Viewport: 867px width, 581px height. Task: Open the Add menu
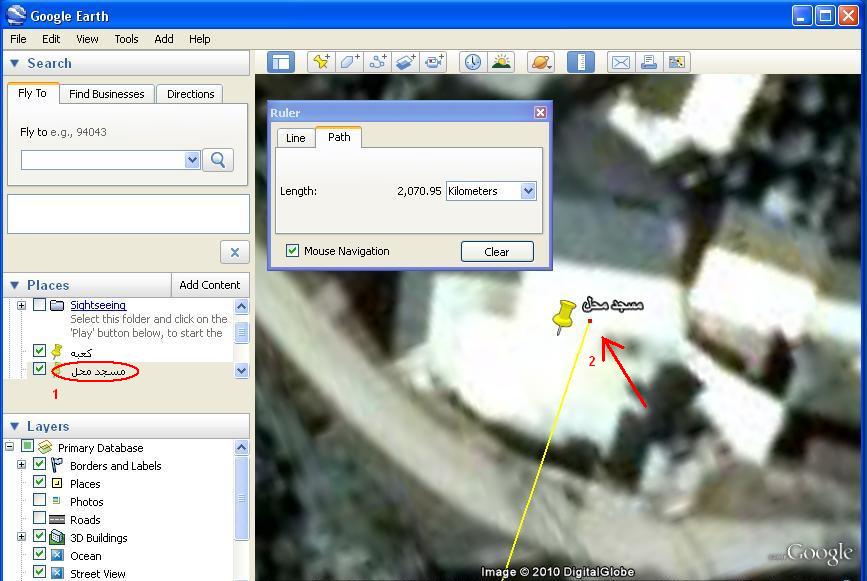[x=164, y=39]
